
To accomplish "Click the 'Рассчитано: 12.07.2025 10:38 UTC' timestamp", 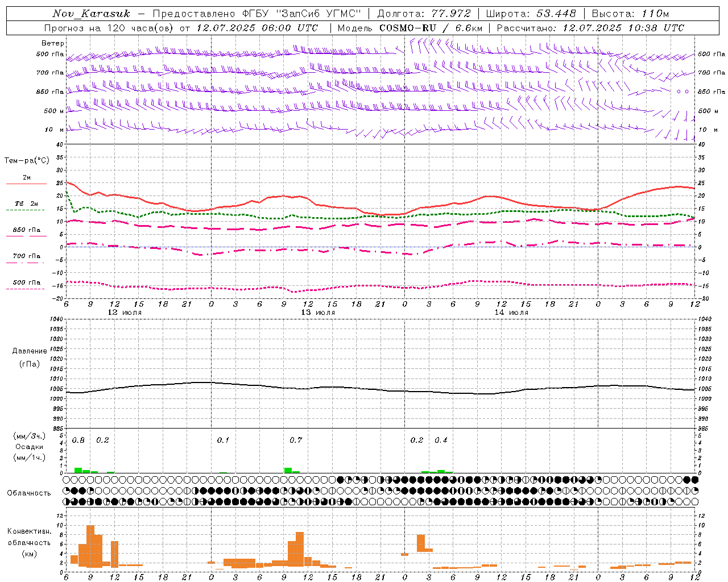I will 590,28.
